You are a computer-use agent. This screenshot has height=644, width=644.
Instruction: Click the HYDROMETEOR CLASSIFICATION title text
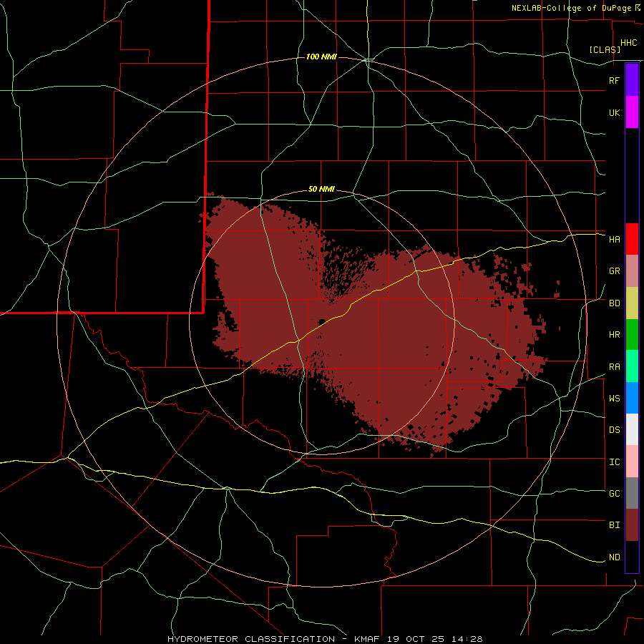[x=251, y=639]
